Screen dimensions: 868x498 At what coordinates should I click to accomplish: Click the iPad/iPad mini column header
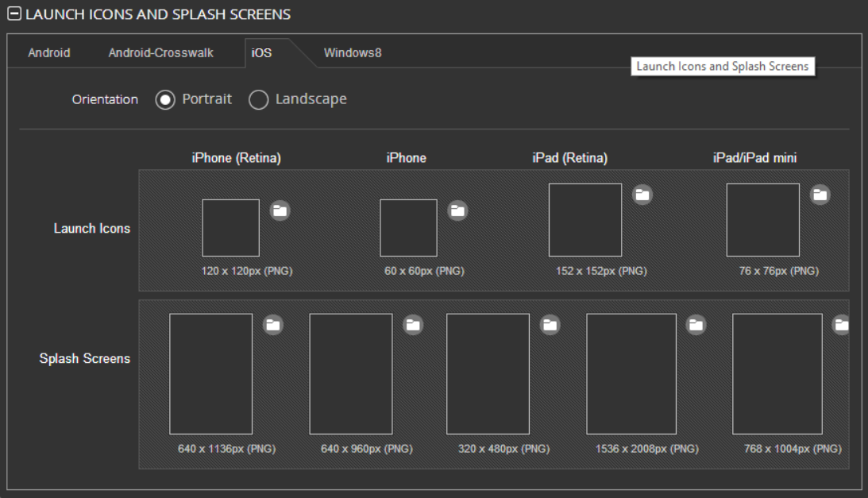click(x=754, y=158)
